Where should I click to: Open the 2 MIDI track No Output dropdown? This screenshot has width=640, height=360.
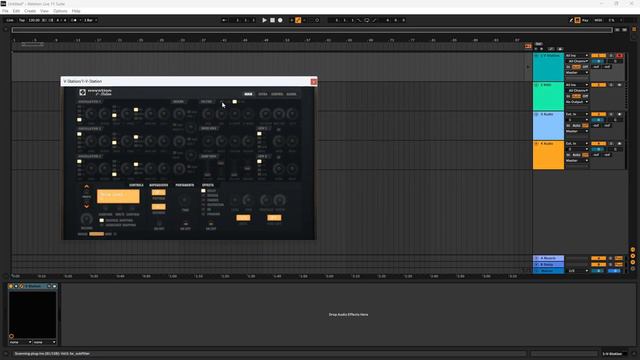click(577, 102)
